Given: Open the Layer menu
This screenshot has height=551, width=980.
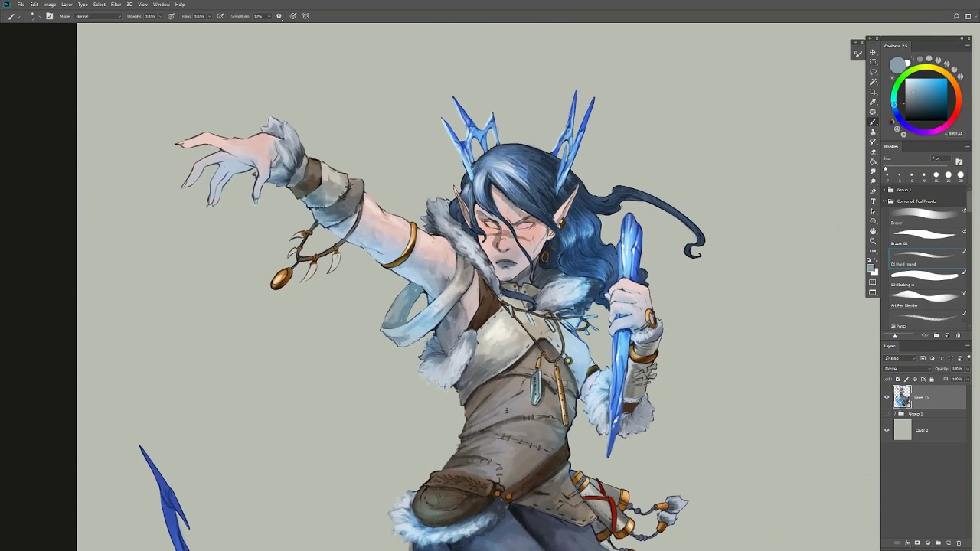Looking at the screenshot, I should (x=67, y=5).
